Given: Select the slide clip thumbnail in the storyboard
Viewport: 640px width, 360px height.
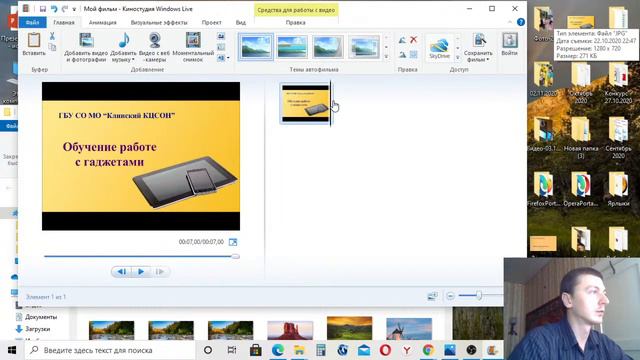Looking at the screenshot, I should [305, 103].
